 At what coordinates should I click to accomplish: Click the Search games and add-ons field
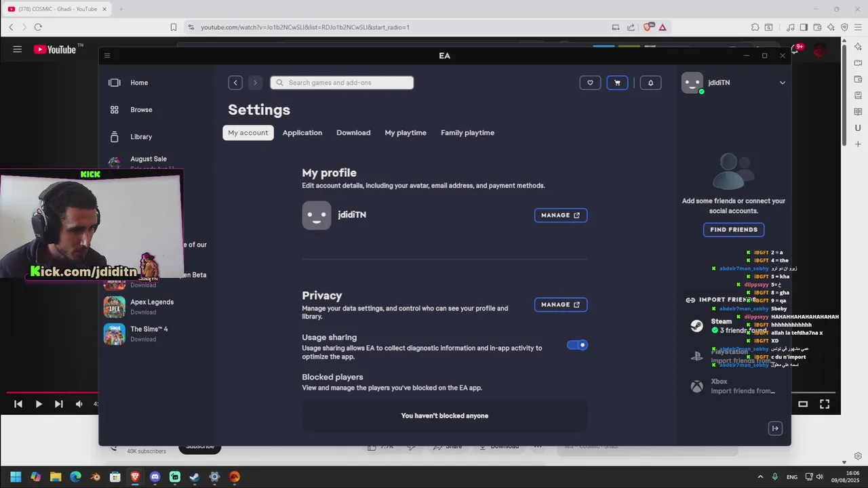[x=342, y=83]
